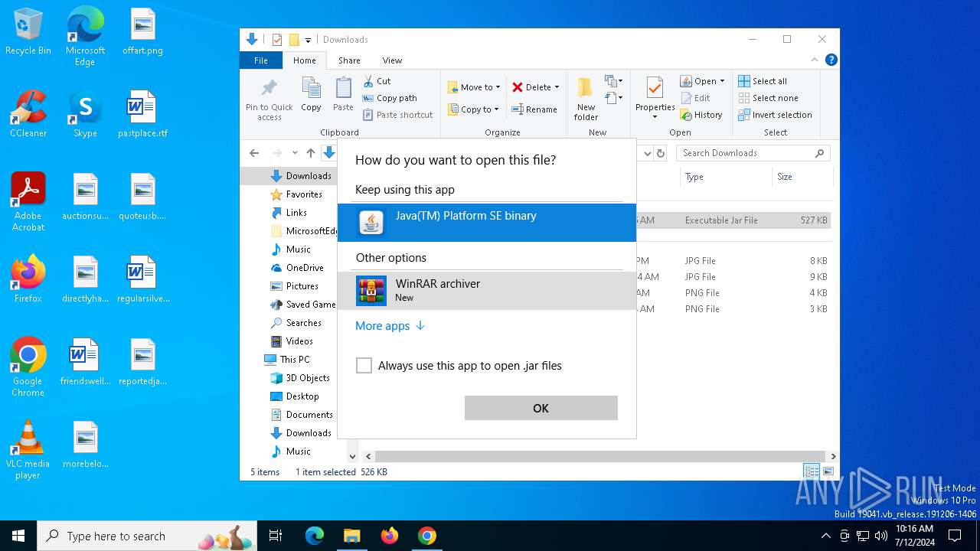Select Skype desktop shortcut
980x551 pixels.
85,114
